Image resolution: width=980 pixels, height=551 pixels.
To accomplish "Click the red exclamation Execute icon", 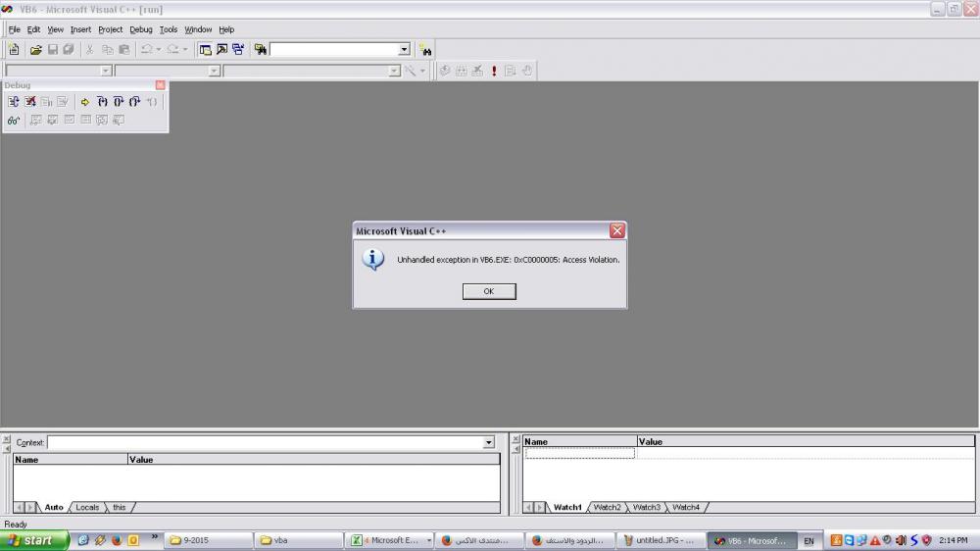I will (494, 71).
